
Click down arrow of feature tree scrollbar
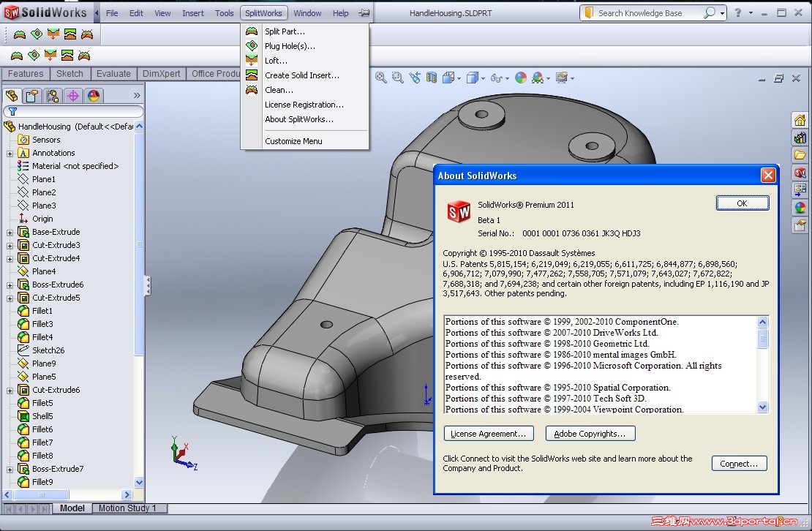pos(139,482)
